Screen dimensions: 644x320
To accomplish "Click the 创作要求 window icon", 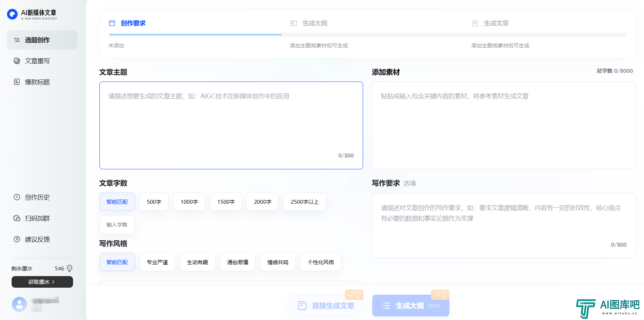I will tap(112, 23).
